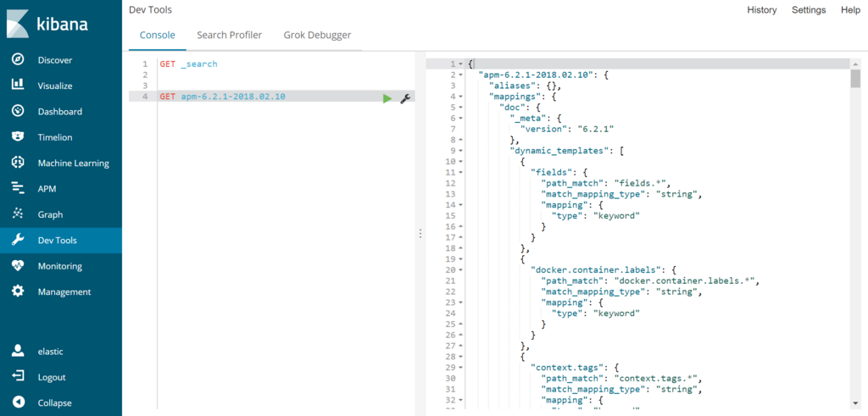Go to Discover label
Viewport: 868px width, 416px height.
55,60
